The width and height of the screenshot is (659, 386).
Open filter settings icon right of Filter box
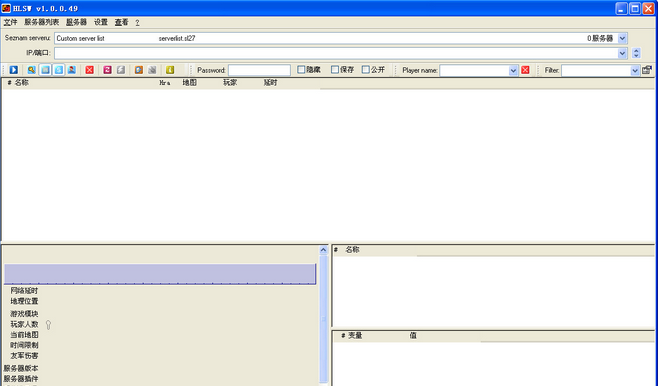click(x=647, y=70)
